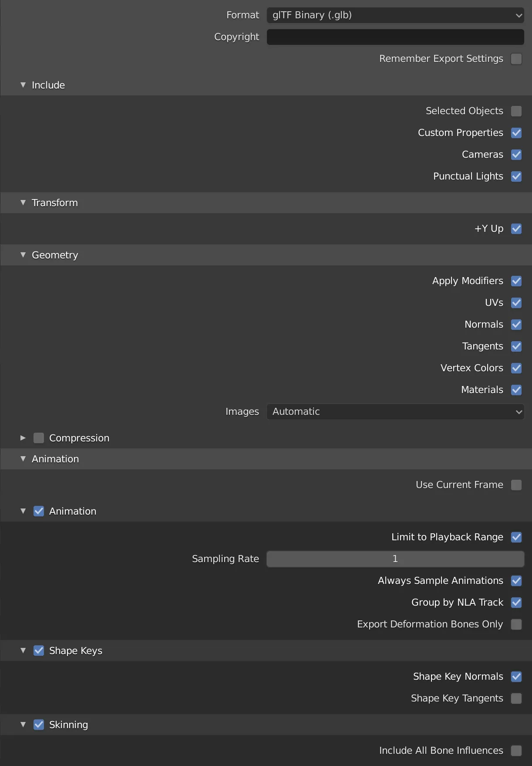Enable Use Current Frame

tap(516, 485)
